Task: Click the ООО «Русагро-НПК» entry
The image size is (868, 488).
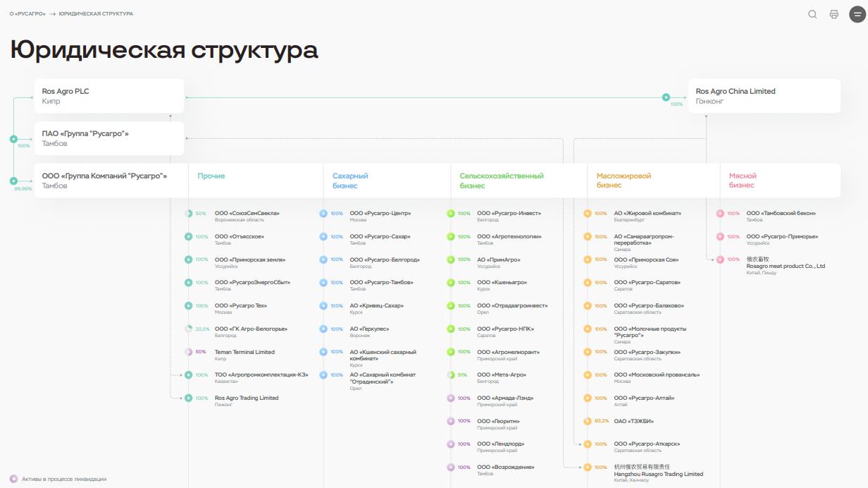Action: 505,331
